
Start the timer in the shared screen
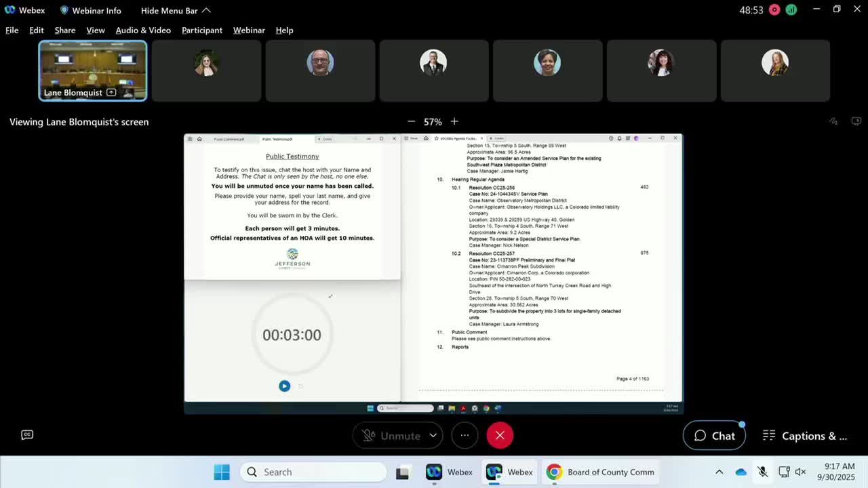click(284, 386)
